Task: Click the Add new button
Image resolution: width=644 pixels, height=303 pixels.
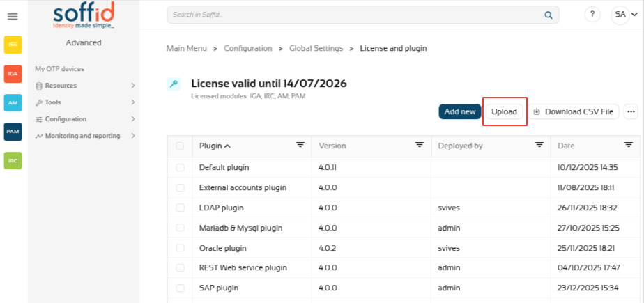Action: pyautogui.click(x=459, y=111)
